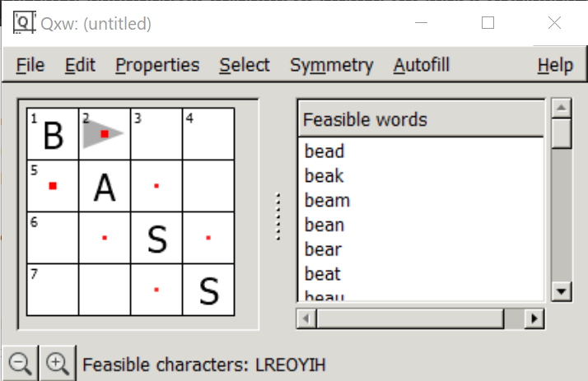Click the gray cursor arrow in cell 2
Image resolution: width=588 pixels, height=381 pixels.
pos(103,134)
